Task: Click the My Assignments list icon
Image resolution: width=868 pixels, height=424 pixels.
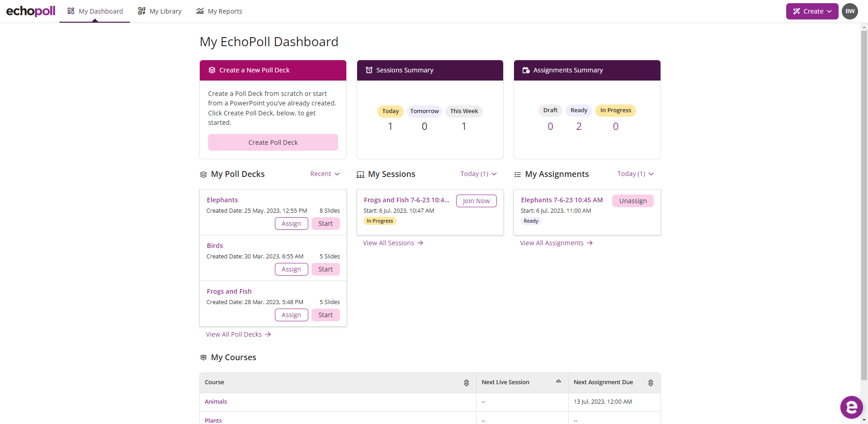Action: [518, 174]
